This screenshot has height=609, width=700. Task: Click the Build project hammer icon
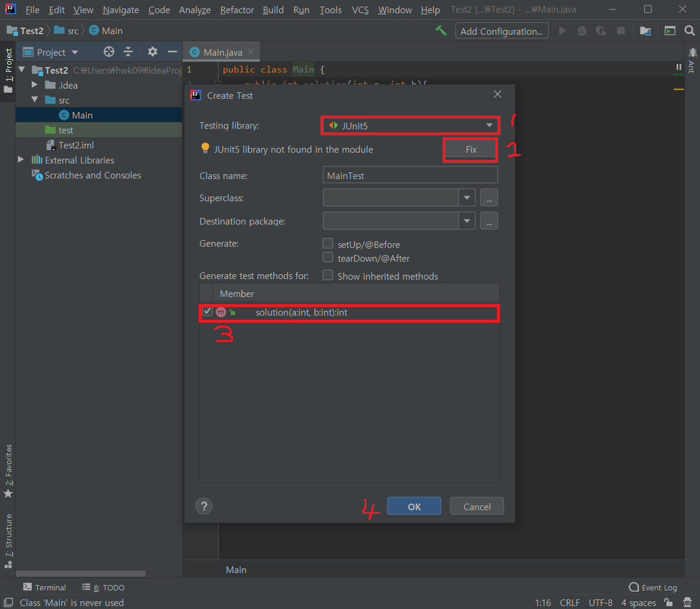441,31
